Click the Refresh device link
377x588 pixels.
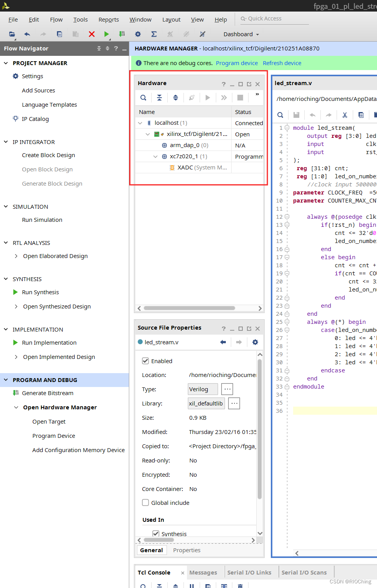coord(282,63)
